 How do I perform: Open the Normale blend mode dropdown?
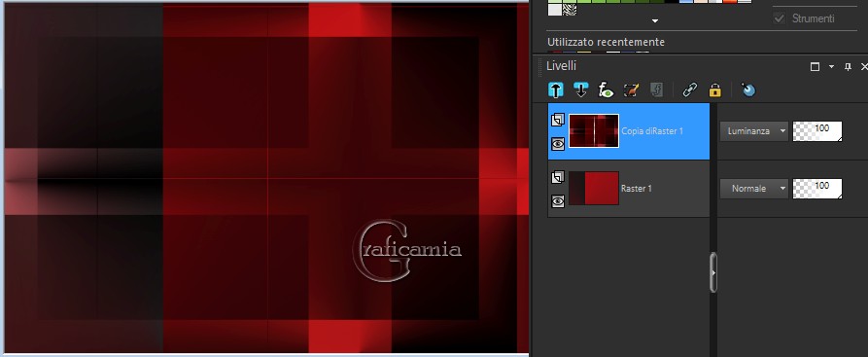click(753, 189)
